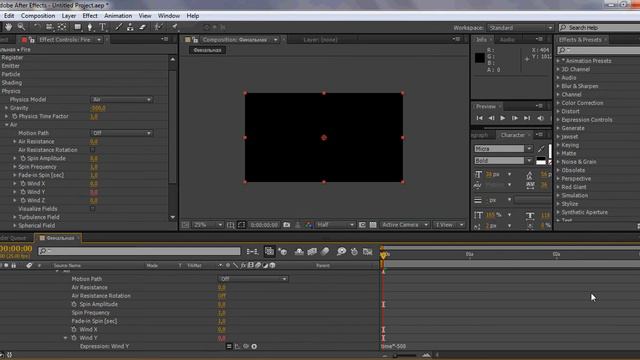
Task: Open the viewer zoom percentage dropdown
Action: (x=207, y=225)
